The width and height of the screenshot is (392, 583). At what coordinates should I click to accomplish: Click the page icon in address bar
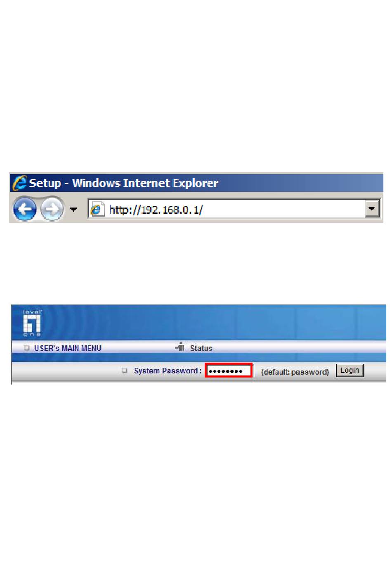pyautogui.click(x=97, y=210)
